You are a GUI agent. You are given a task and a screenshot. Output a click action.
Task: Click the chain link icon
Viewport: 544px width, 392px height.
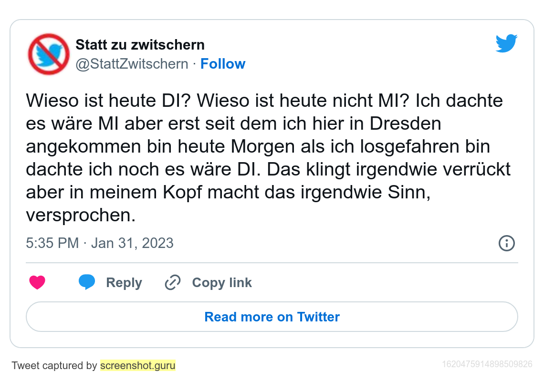click(x=172, y=283)
